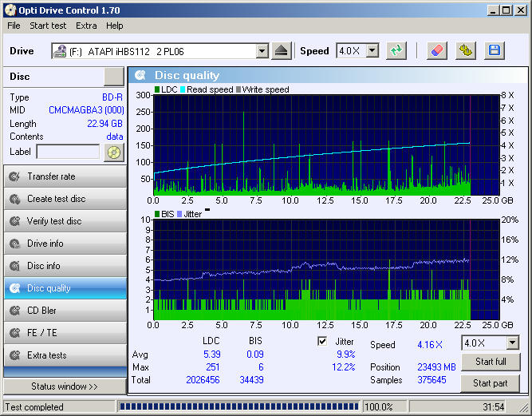
Task: Click the test progress bar
Action: pos(238,406)
